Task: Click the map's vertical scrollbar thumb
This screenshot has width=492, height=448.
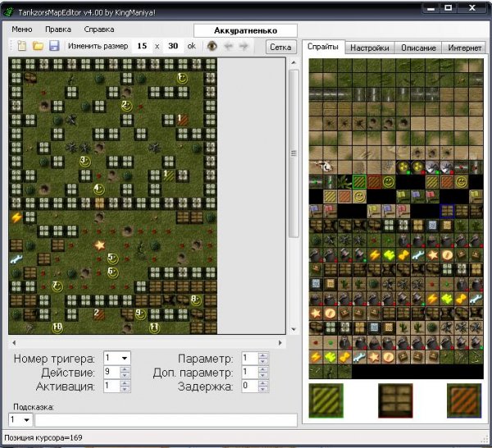Action: (294, 153)
